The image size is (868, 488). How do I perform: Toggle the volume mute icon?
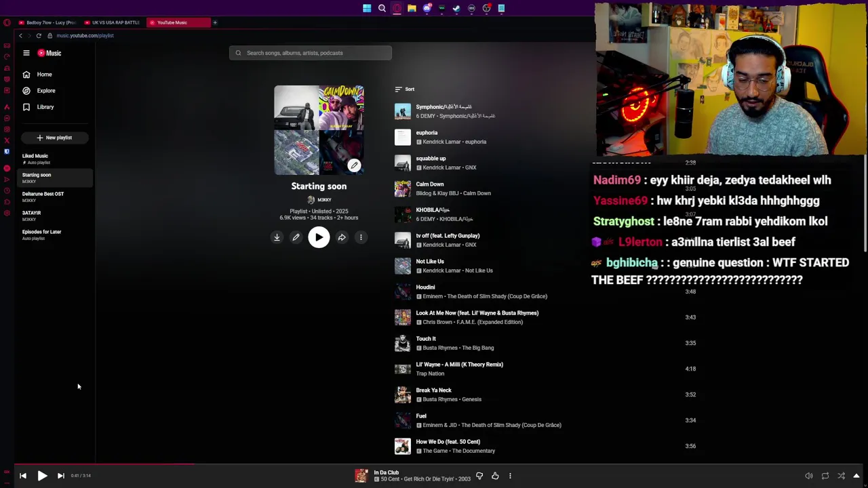point(809,476)
